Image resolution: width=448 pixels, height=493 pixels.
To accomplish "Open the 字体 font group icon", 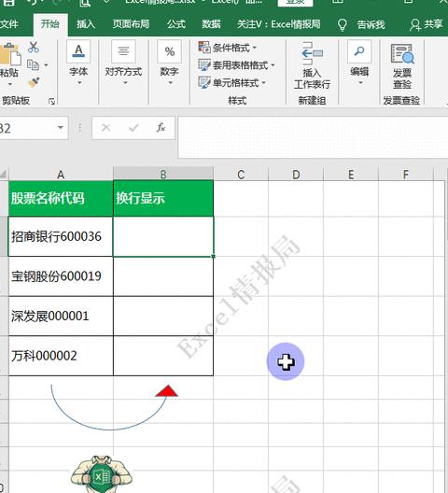I will click(78, 51).
